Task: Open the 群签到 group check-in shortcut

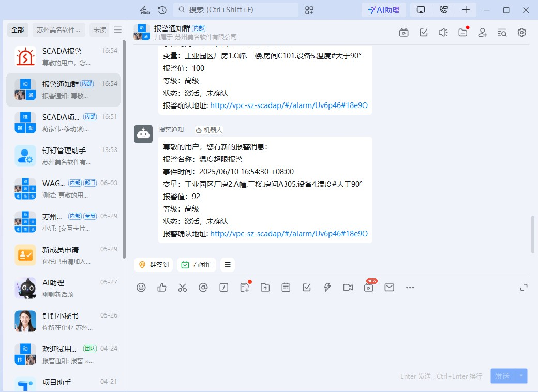Action: tap(153, 265)
